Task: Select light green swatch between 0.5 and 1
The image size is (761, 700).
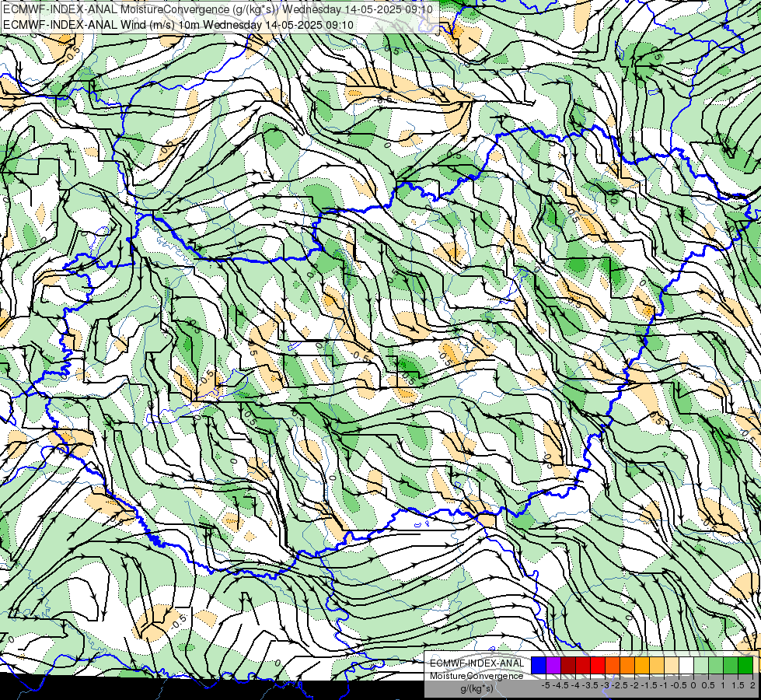Action: pyautogui.click(x=716, y=665)
